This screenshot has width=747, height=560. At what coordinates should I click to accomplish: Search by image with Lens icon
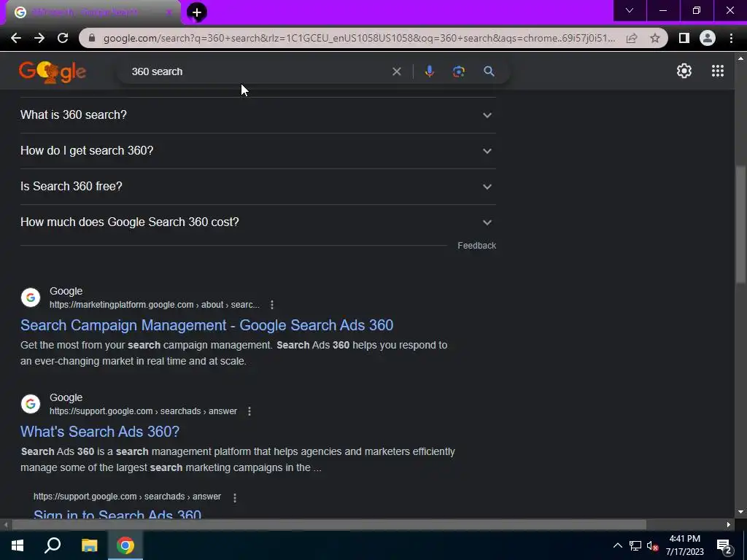click(459, 71)
